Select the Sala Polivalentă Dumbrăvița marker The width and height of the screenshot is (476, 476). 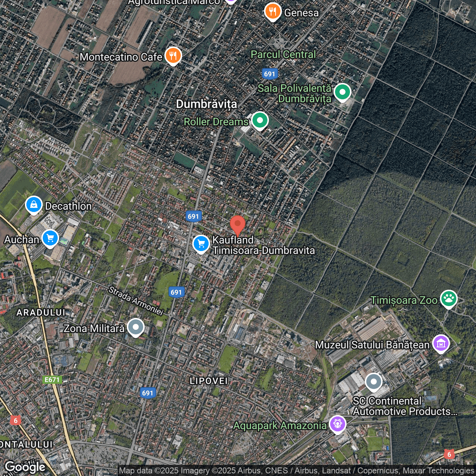(x=342, y=92)
